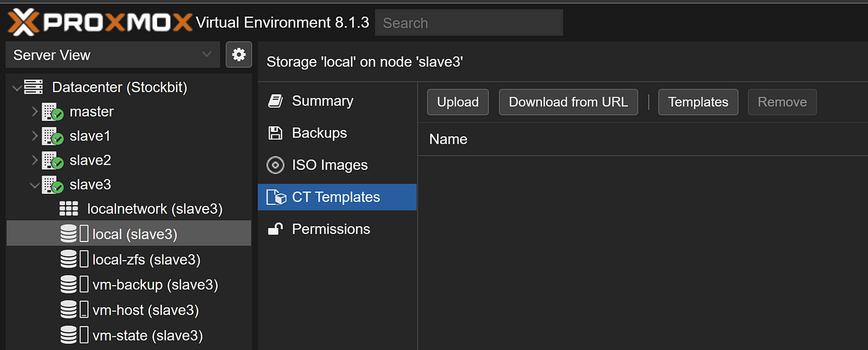Click the Permissions unlock icon
Viewport: 868px width, 350px height.
coord(275,229)
